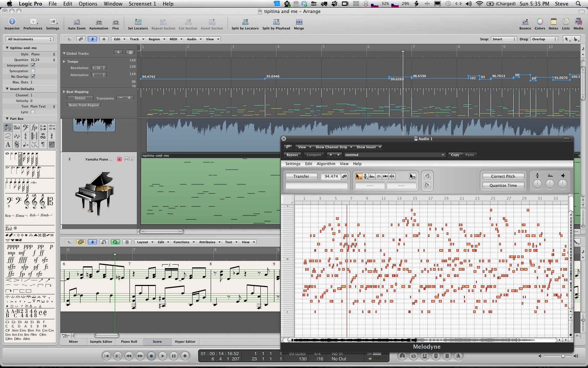
Task: Click the Spotlight search icon
Action: [578, 4]
